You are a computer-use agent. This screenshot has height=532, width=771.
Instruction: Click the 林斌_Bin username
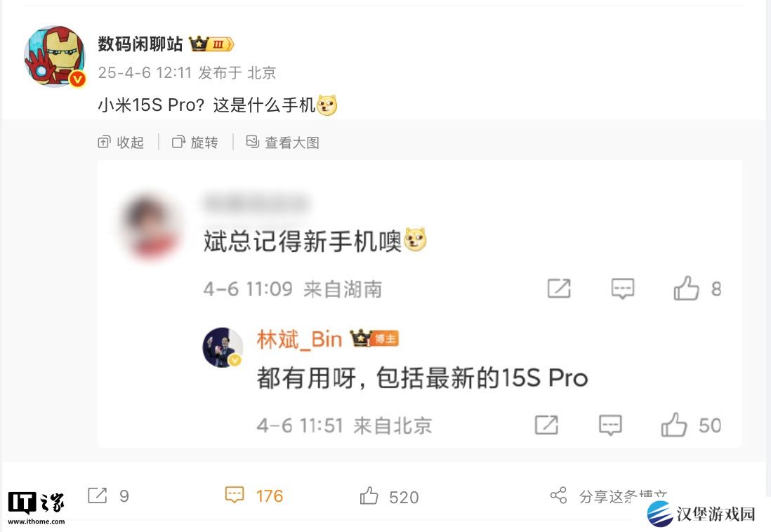click(x=299, y=339)
